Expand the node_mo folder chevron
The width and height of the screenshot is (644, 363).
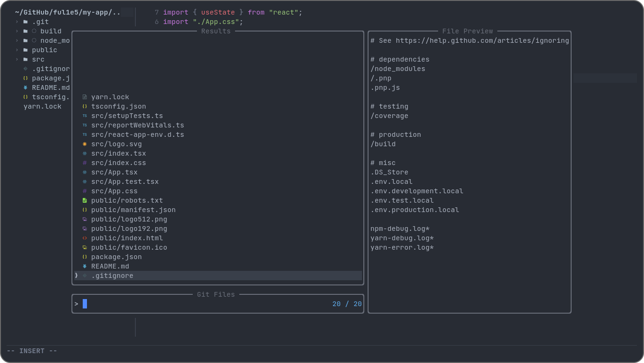[17, 40]
